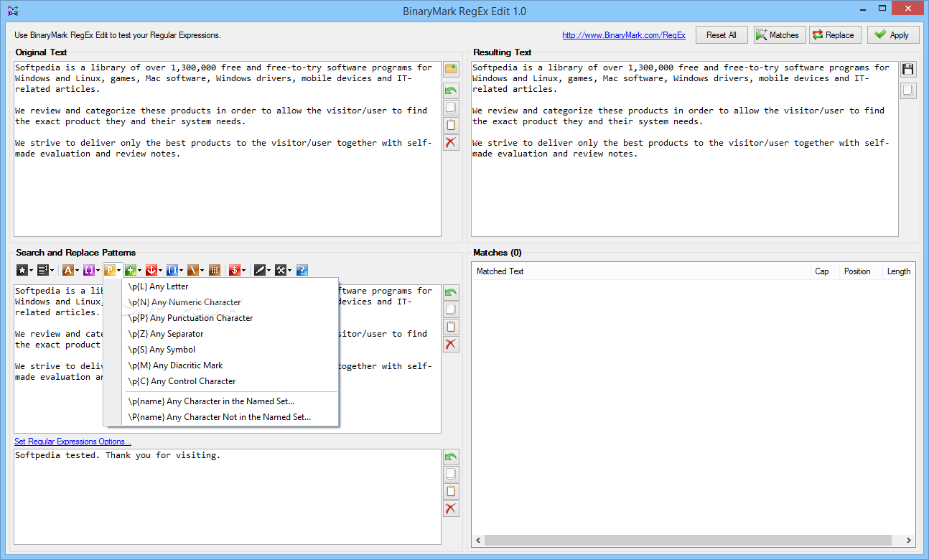This screenshot has width=929, height=560.
Task: Open the www.BinaryMark.com/RegEx link
Action: point(624,35)
